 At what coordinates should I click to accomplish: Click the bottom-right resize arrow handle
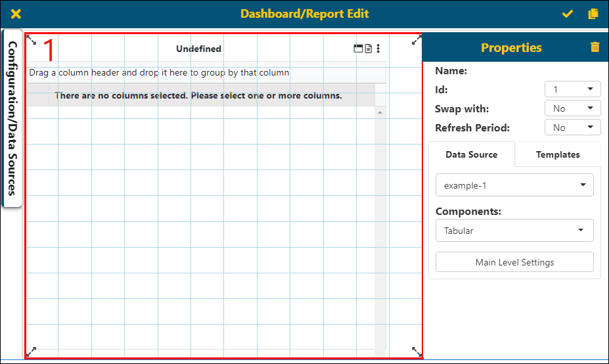(x=417, y=352)
